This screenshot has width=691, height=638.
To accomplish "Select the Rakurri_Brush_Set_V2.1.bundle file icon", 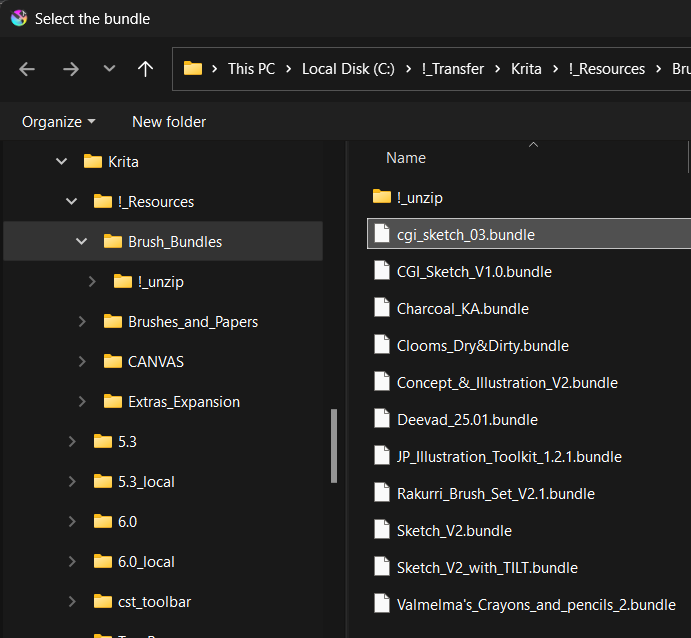I will tap(381, 493).
